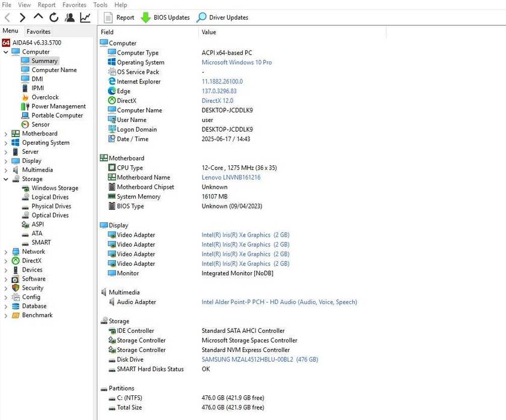This screenshot has width=506, height=420.
Task: Expand the Server tree node
Action: pyautogui.click(x=6, y=151)
